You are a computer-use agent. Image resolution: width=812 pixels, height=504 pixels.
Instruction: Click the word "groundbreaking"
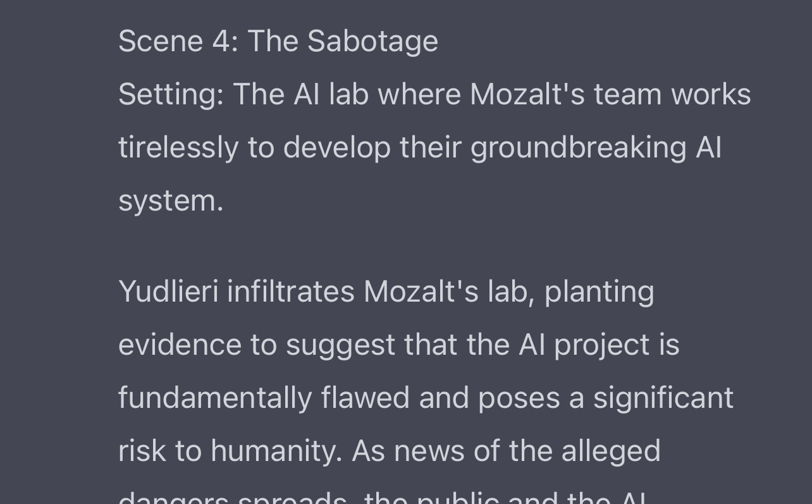click(578, 148)
